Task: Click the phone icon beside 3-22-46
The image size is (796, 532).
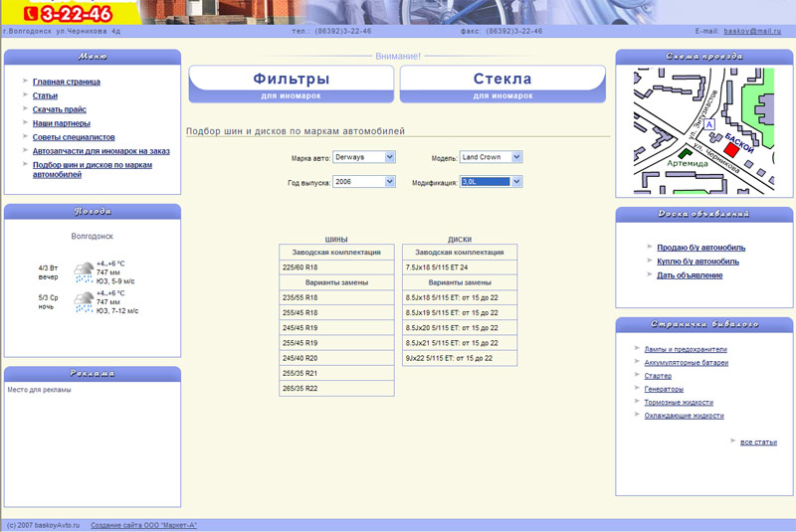Action: [x=30, y=14]
